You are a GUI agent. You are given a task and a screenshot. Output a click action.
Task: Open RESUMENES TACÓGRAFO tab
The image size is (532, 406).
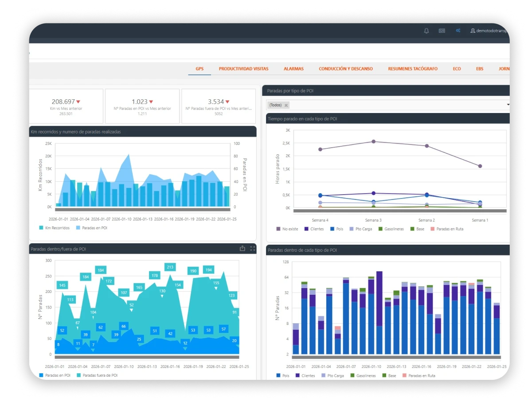click(x=413, y=69)
